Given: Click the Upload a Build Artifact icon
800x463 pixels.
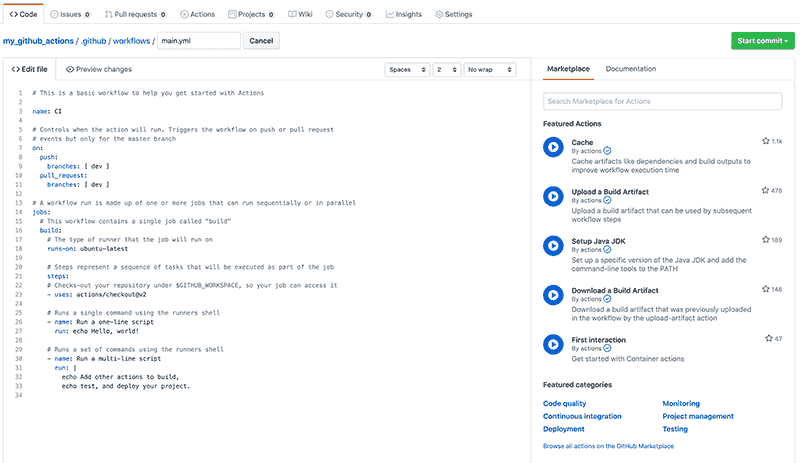Looking at the screenshot, I should pos(552,195).
